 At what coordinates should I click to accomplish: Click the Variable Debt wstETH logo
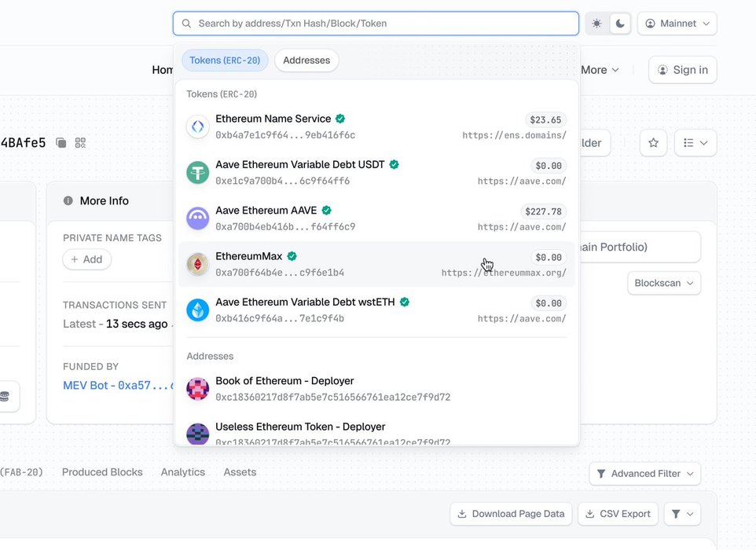point(198,310)
